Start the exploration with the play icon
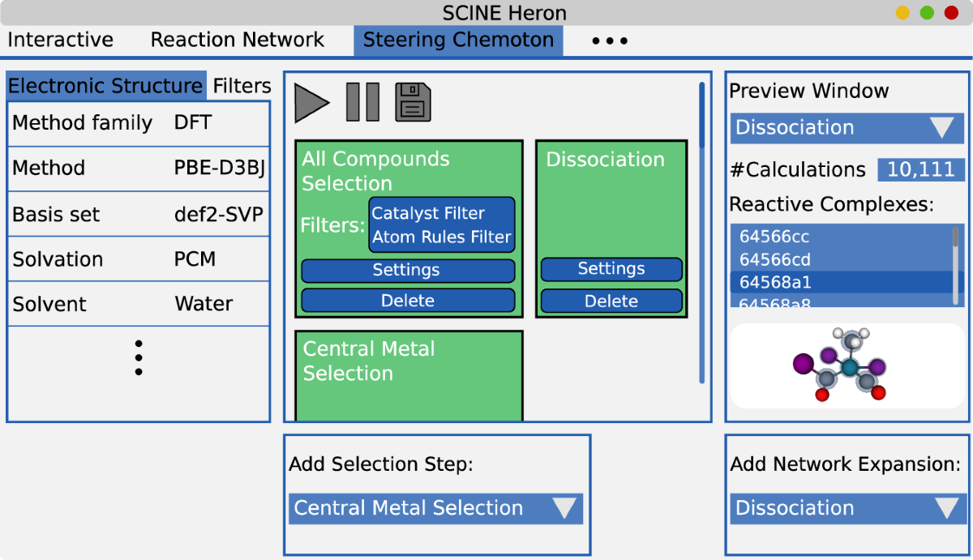 coord(311,103)
